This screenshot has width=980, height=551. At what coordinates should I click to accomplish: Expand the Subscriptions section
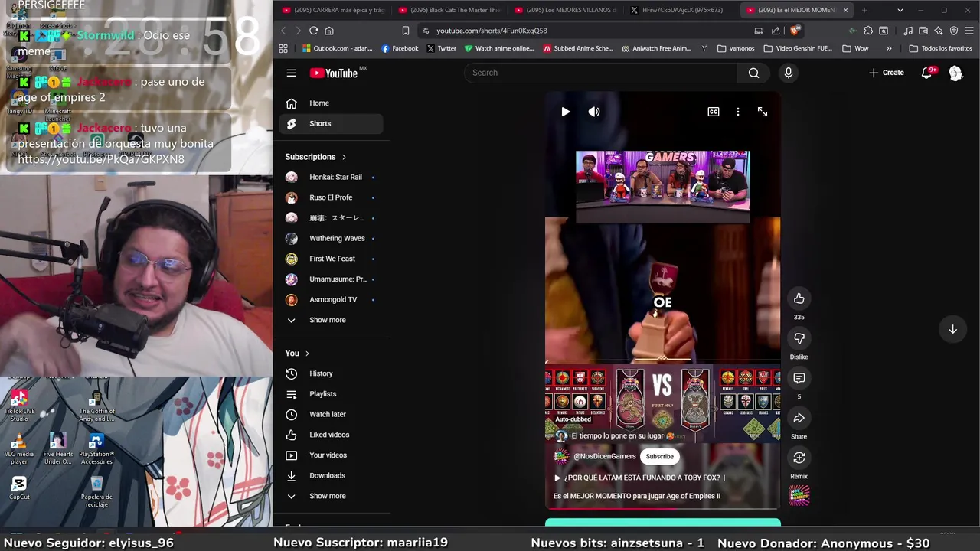pyautogui.click(x=315, y=157)
